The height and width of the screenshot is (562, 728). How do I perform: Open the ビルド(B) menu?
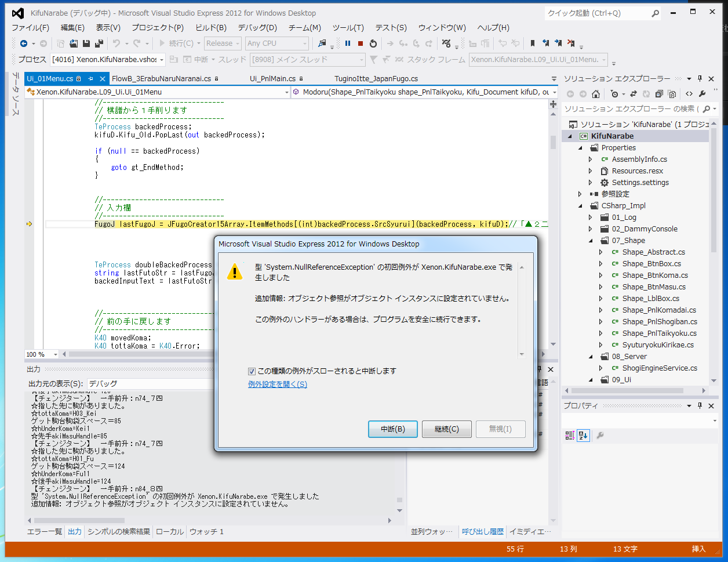[211, 27]
